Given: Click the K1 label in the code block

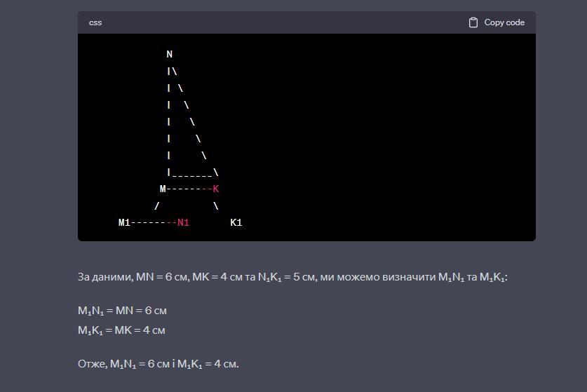Looking at the screenshot, I should pos(236,223).
